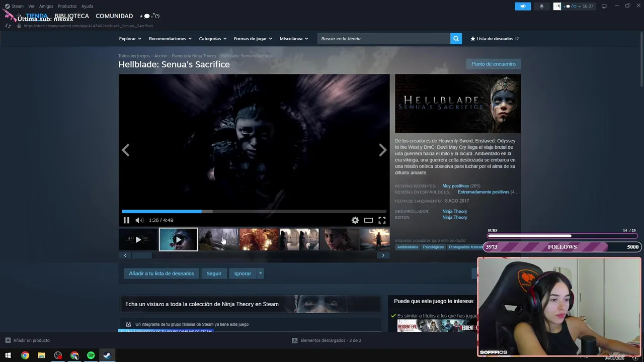Open the Explorar dropdown
644x362 pixels.
(x=130, y=39)
